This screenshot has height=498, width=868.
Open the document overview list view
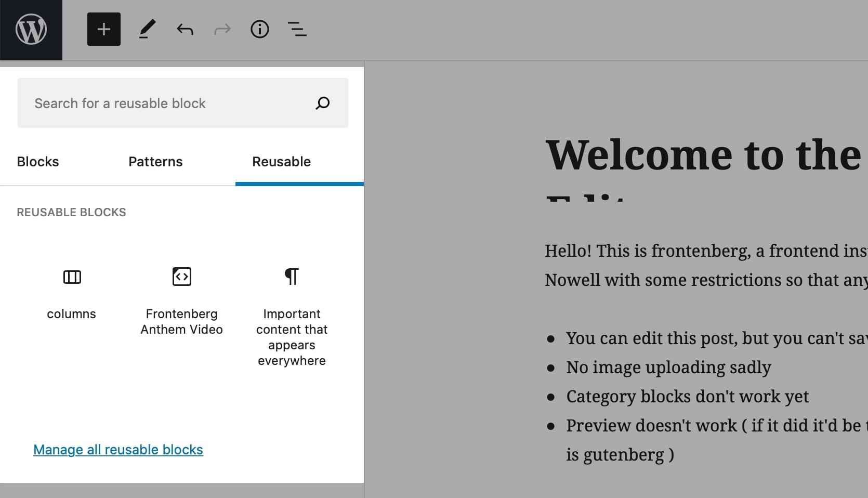click(297, 29)
